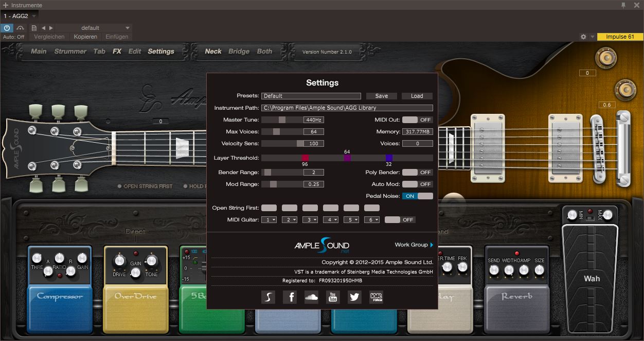Click the Wah MIN knob
The image size is (644, 341).
(x=573, y=215)
